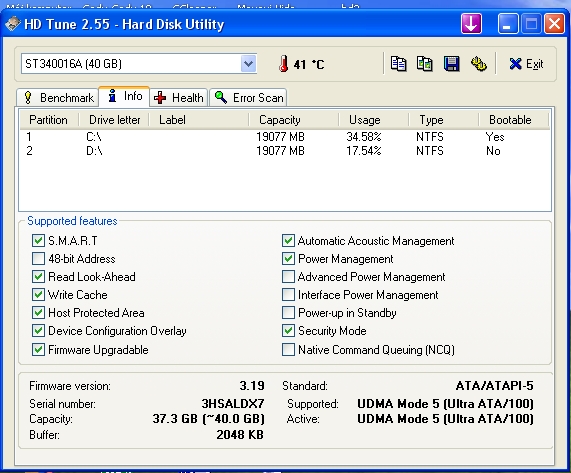Click the Supported features group label
This screenshot has height=473, width=571.
[72, 221]
